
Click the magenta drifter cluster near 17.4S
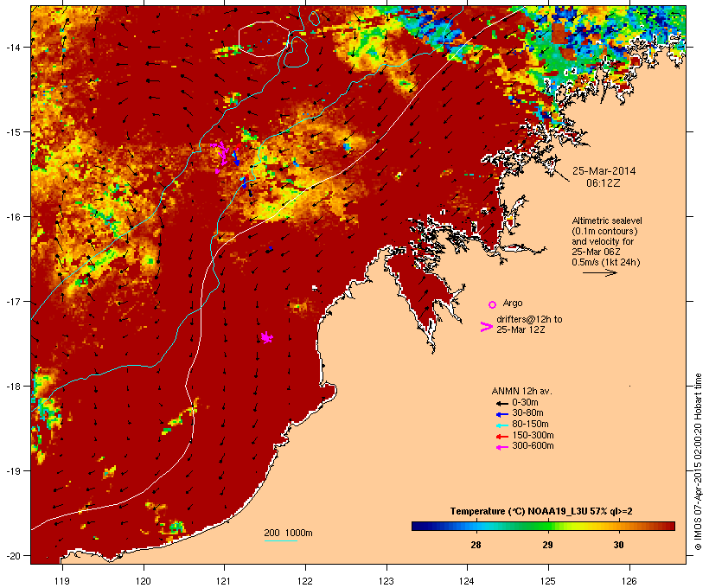[x=267, y=337]
